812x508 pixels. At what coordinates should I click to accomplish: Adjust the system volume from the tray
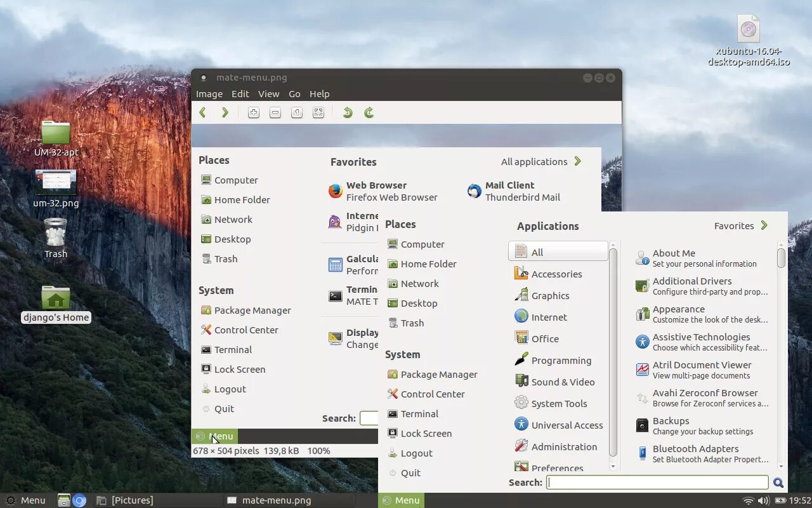764,500
